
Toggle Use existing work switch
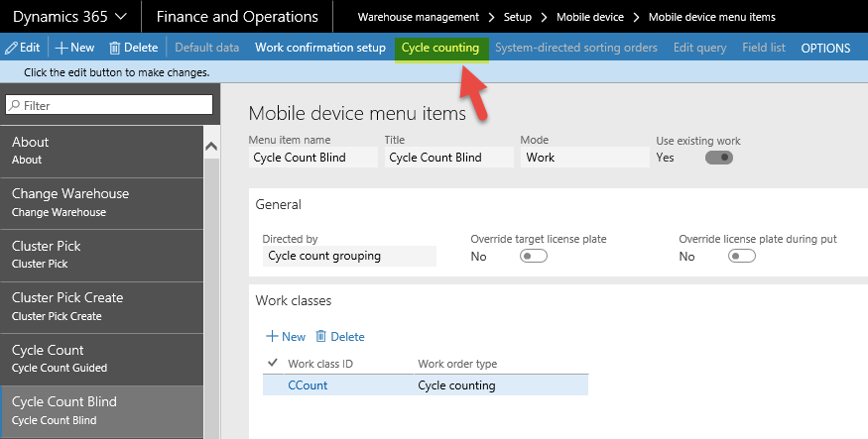(x=718, y=158)
